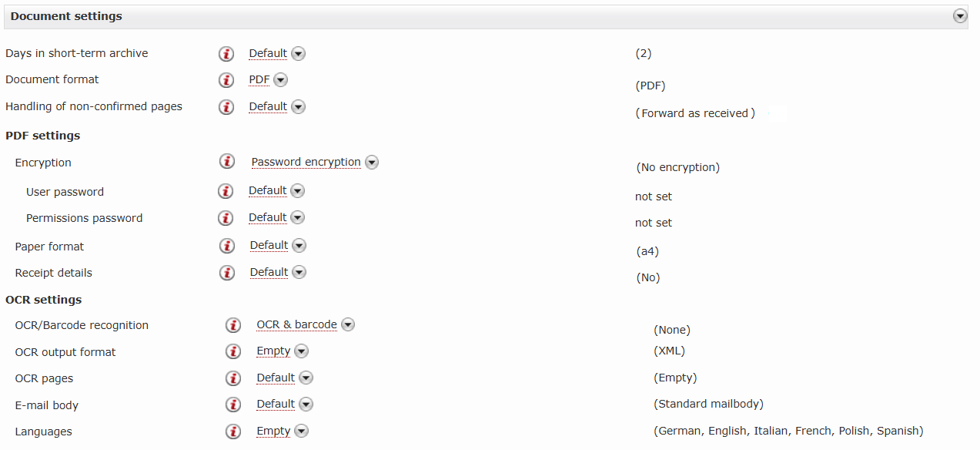980x450 pixels.
Task: Collapse the Document settings section
Action: [959, 16]
